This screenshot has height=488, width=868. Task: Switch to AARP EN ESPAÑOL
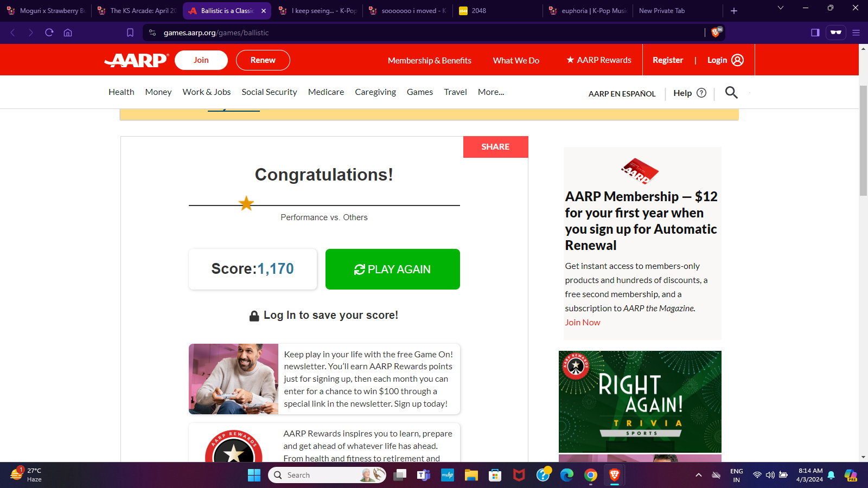point(622,94)
